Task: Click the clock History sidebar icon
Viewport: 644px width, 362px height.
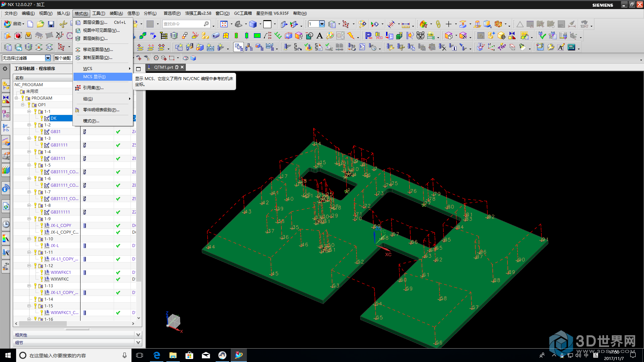Action: click(x=6, y=224)
